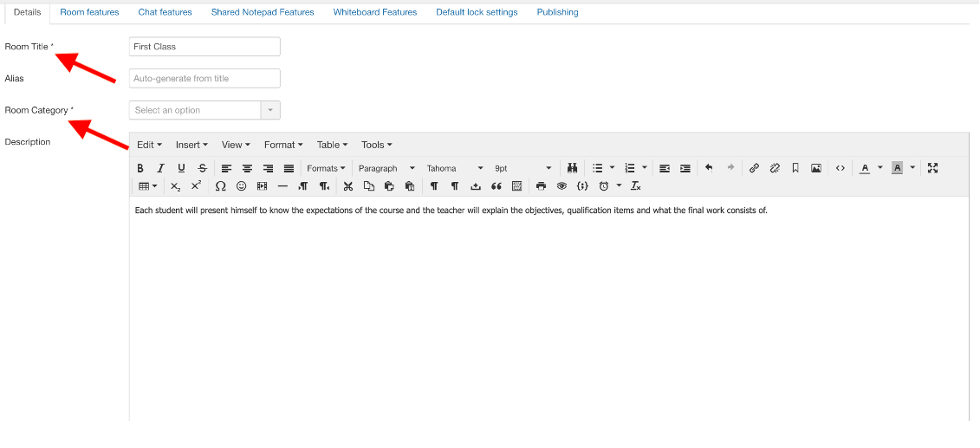Open the View menu

pyautogui.click(x=236, y=145)
